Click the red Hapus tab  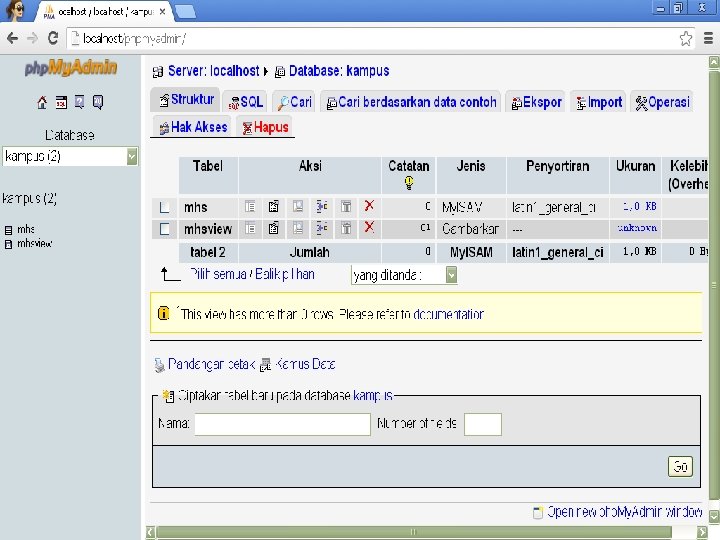[265, 127]
